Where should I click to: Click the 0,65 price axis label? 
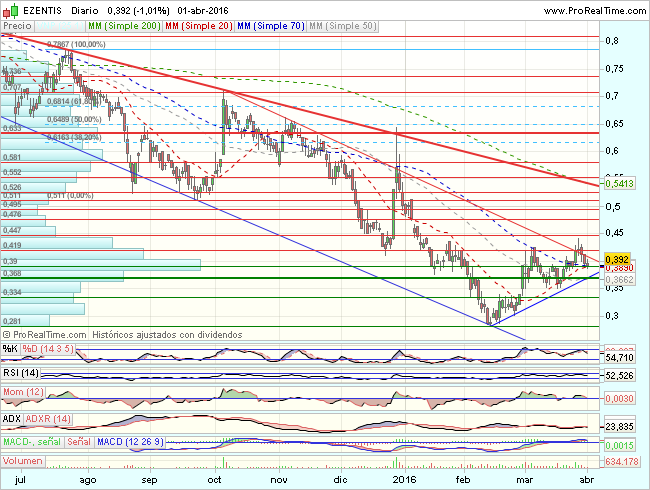pos(614,124)
